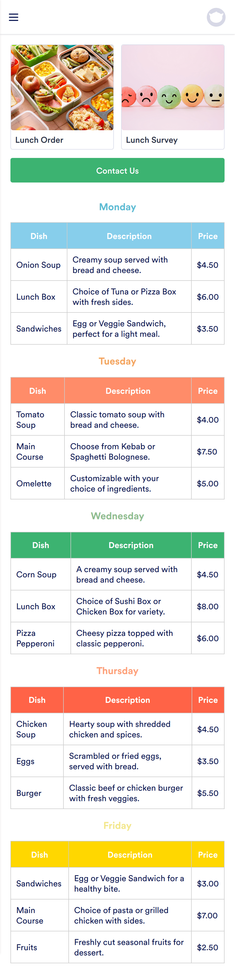The image size is (235, 980).
Task: Click the Dish column header in Monday's table
Action: pyautogui.click(x=39, y=236)
